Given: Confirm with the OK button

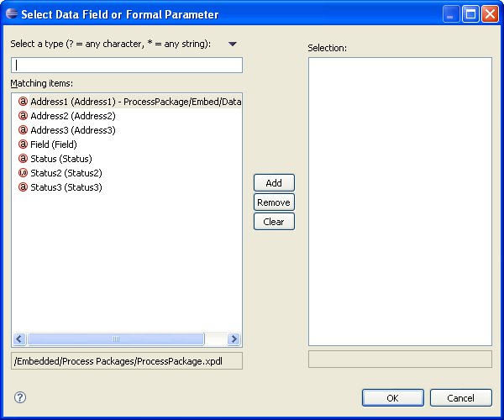Looking at the screenshot, I should [393, 397].
